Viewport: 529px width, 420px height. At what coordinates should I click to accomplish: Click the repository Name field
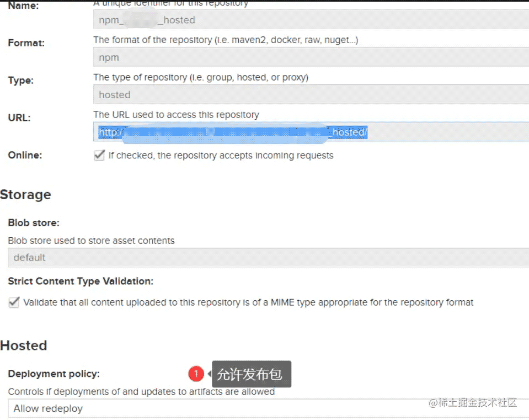click(311, 20)
